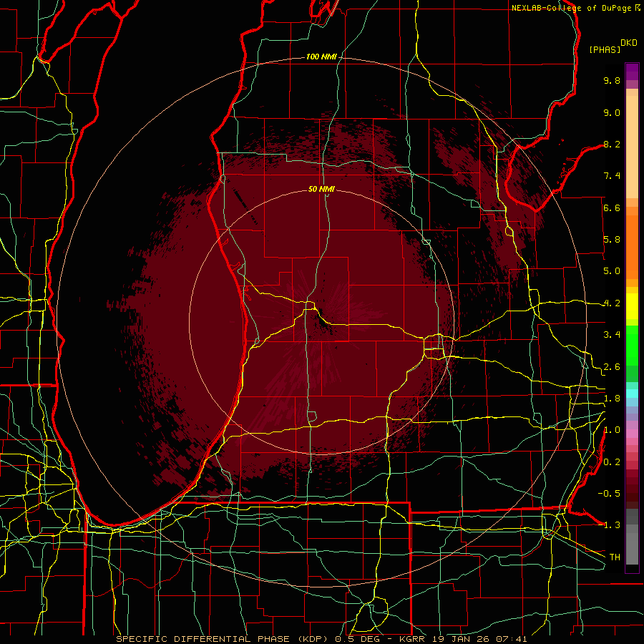644x644 pixels.
Task: Click the 1.0 scale value
Action: pos(612,430)
